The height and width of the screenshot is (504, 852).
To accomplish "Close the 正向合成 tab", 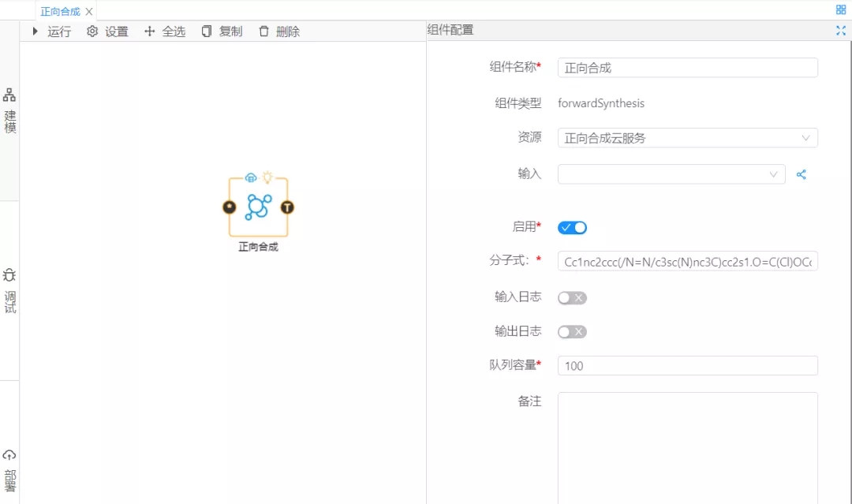I will coord(89,12).
